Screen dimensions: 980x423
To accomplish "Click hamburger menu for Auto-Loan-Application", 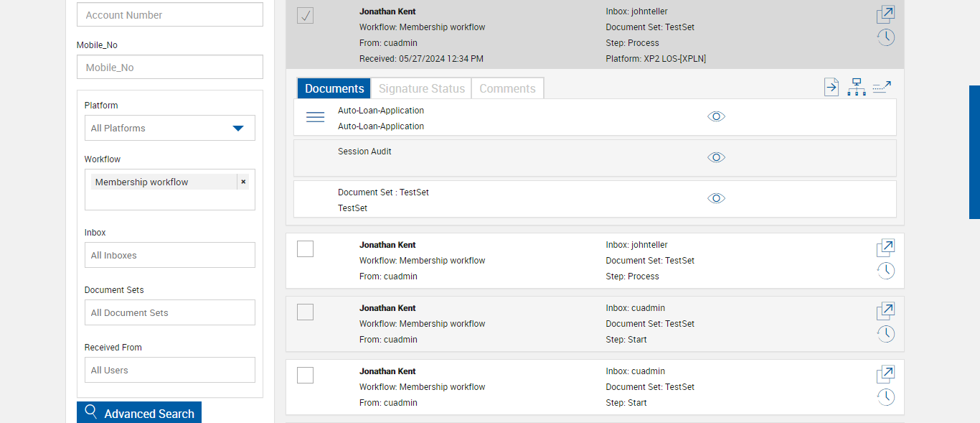I will pyautogui.click(x=316, y=117).
